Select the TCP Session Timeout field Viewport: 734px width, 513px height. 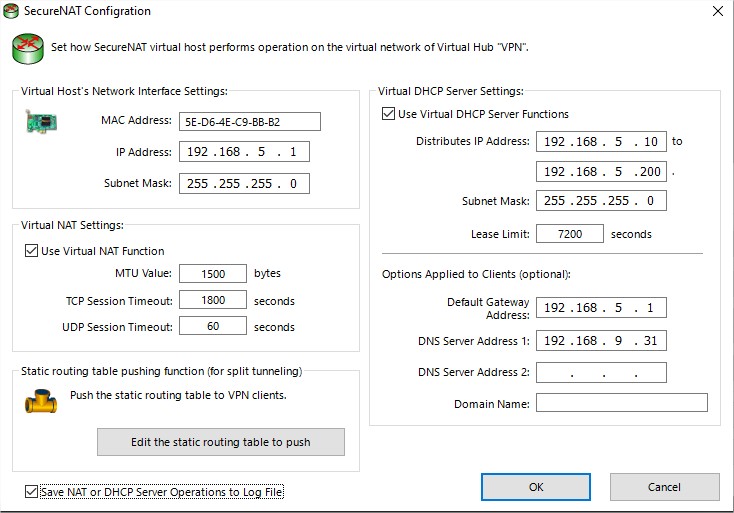coord(213,300)
